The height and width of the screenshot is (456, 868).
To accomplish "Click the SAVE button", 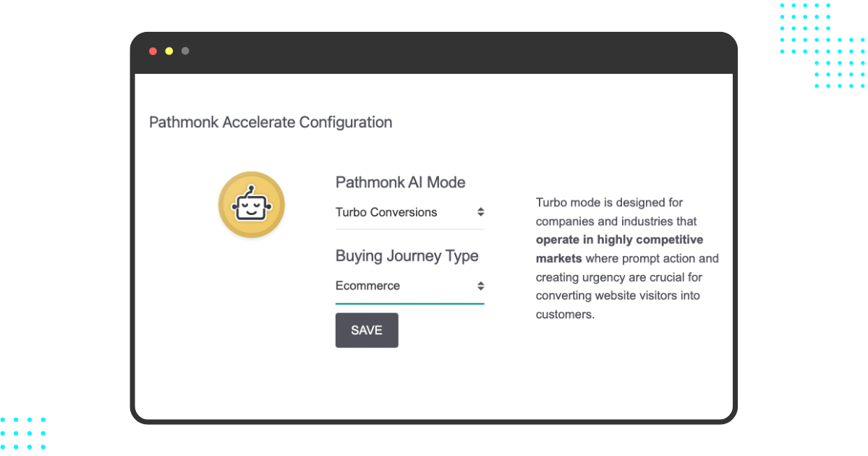I will click(367, 330).
